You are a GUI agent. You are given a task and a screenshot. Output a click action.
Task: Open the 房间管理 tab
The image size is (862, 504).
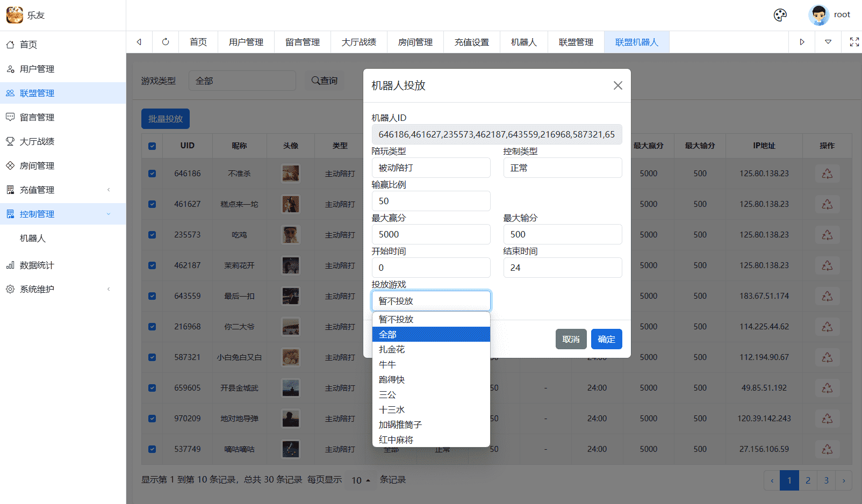pos(415,41)
